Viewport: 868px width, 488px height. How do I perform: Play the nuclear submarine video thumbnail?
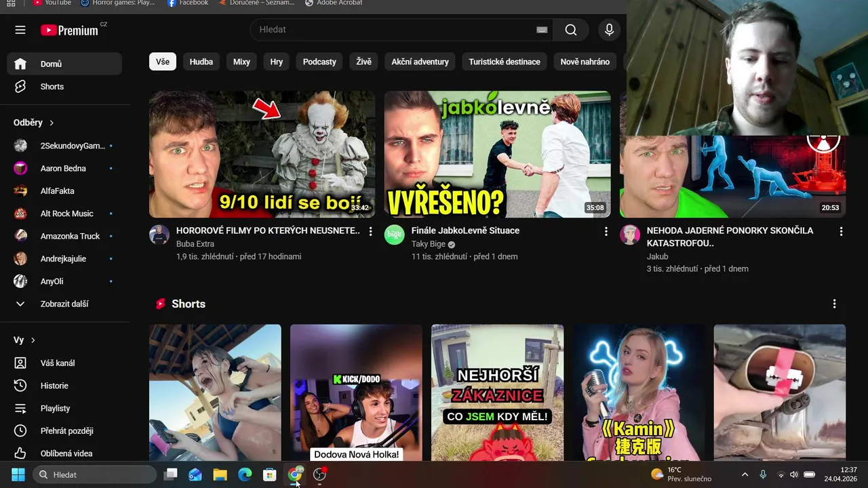[x=732, y=176]
